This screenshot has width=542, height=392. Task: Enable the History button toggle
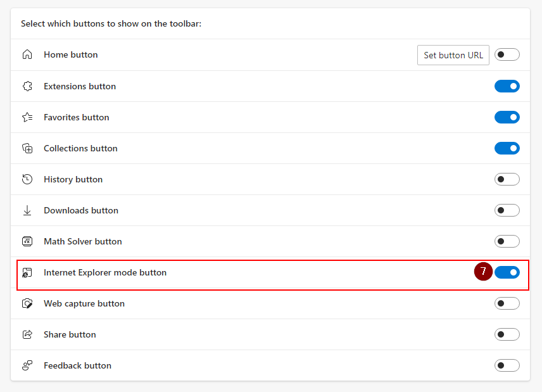pos(507,179)
